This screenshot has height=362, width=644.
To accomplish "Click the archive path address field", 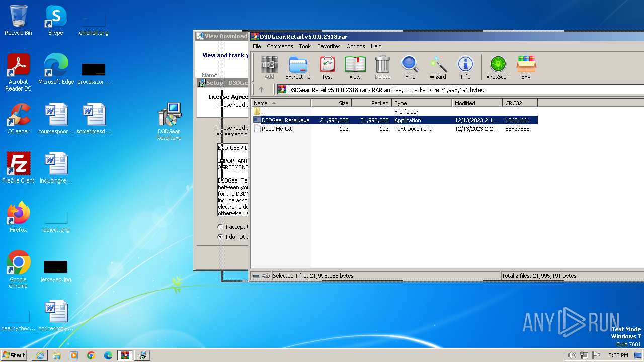I will (460, 90).
